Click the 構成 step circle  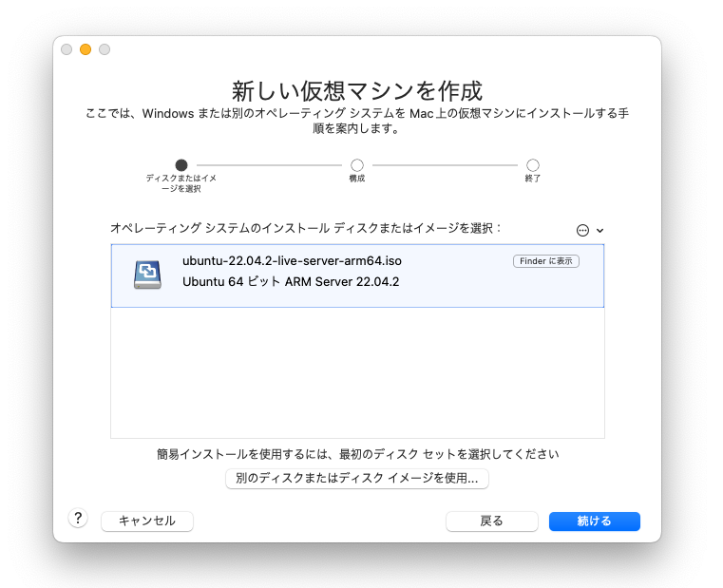coord(357,165)
